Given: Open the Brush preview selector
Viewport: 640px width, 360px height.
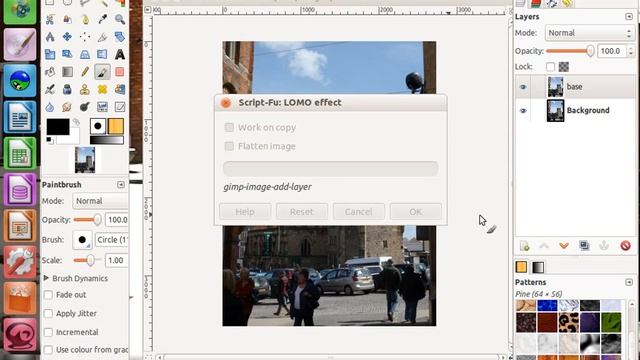Looking at the screenshot, I should 82,240.
